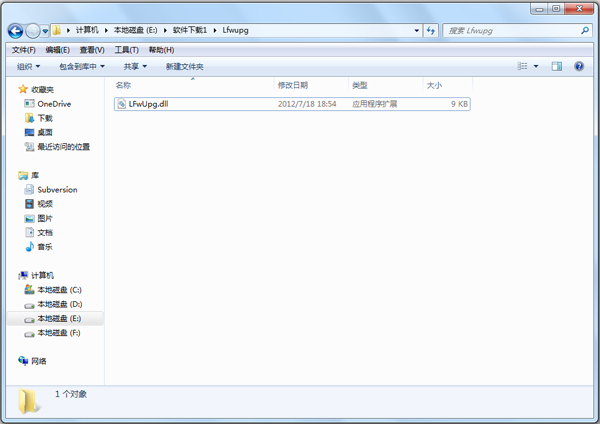Toggle the preview pane icon

pos(556,66)
